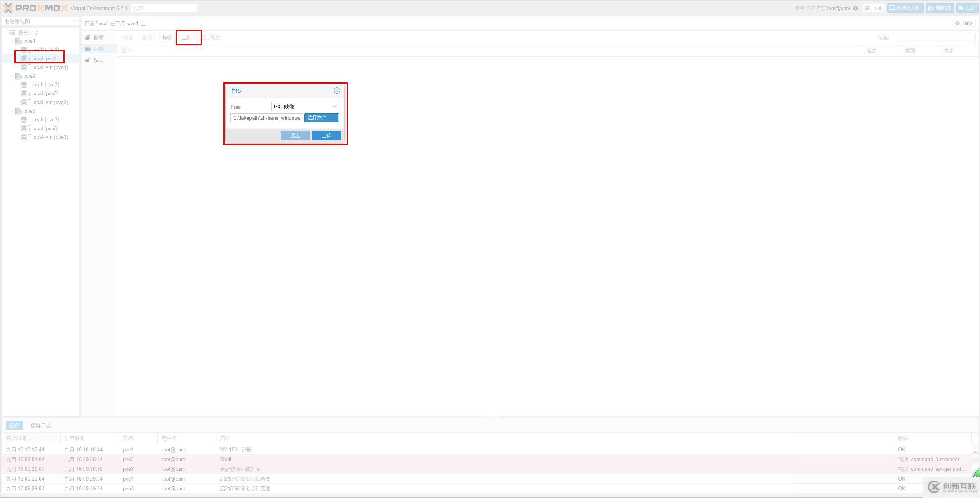Screen dimensions: 980x498
Task: Click the 退出 button in dialog
Action: pyautogui.click(x=295, y=136)
